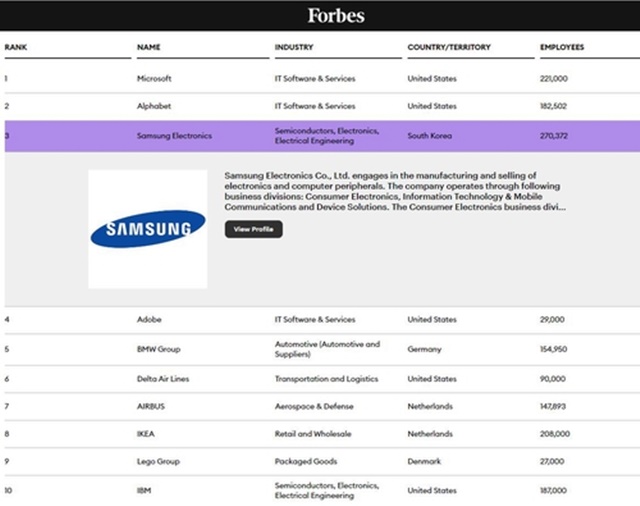Click AIRBUS employee count 147,893
The image size is (640, 506).
coord(553,406)
